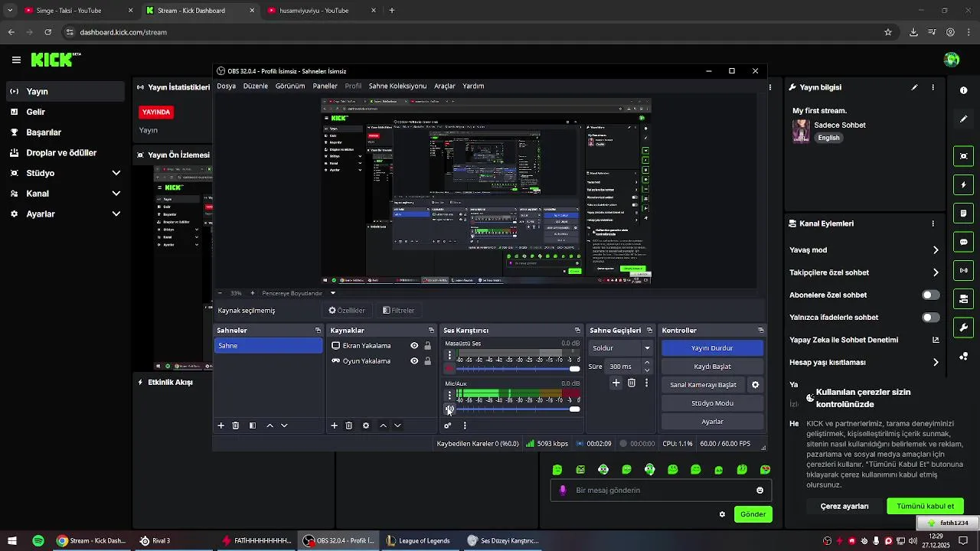
Task: Open the Görünüm menu in OBS
Action: (x=290, y=86)
